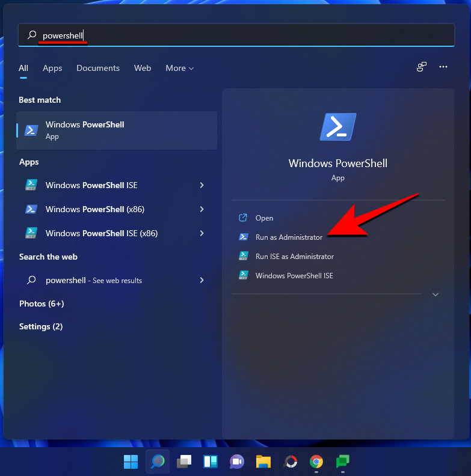
Task: Click the Best match heading
Action: point(40,100)
